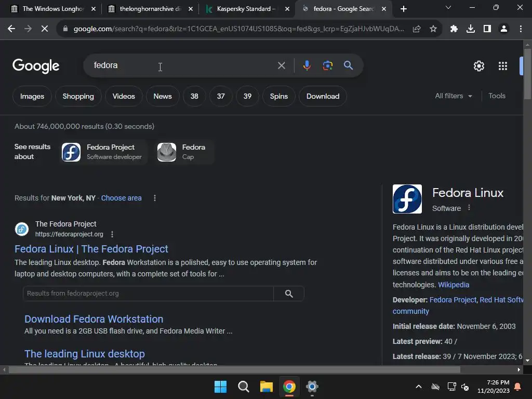Clear the Google search box
This screenshot has width=532, height=399.
281,65
